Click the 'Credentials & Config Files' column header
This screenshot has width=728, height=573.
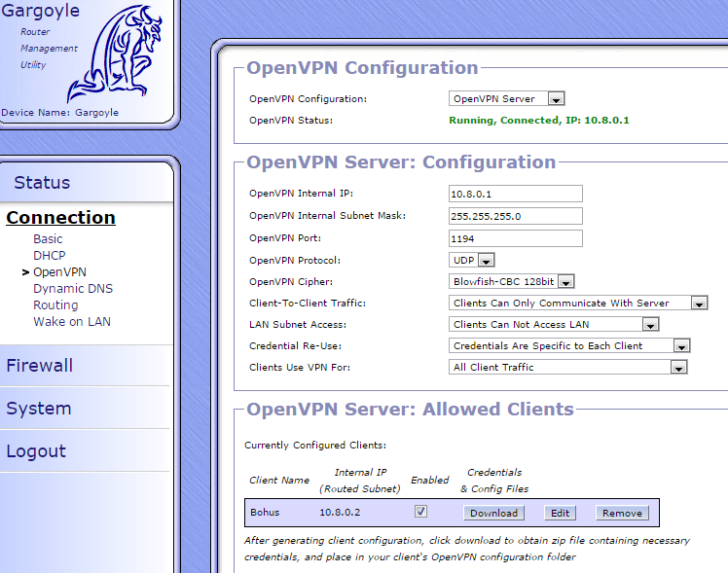click(494, 481)
